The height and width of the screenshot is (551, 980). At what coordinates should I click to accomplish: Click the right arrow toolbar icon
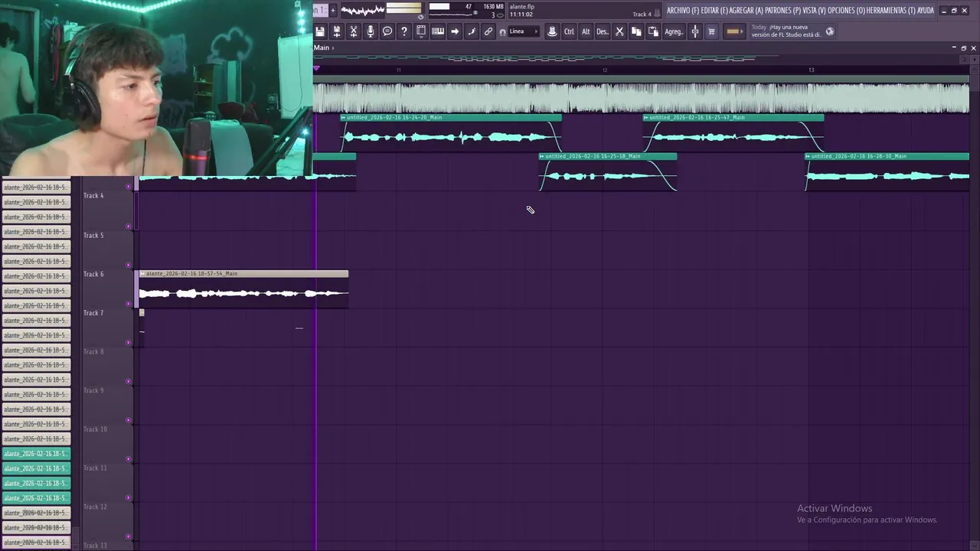(455, 31)
